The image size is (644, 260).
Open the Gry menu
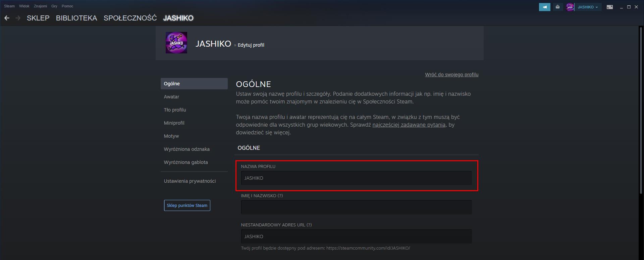coord(54,6)
